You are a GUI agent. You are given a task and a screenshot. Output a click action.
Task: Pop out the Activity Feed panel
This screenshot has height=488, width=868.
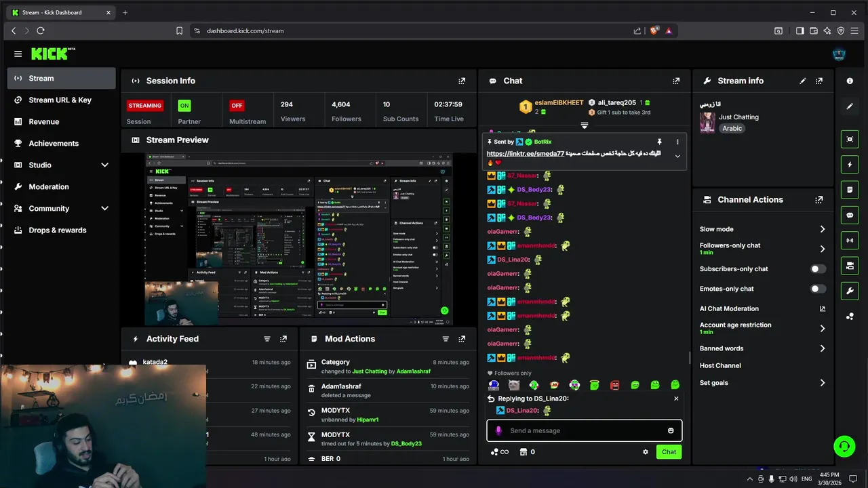(x=283, y=339)
